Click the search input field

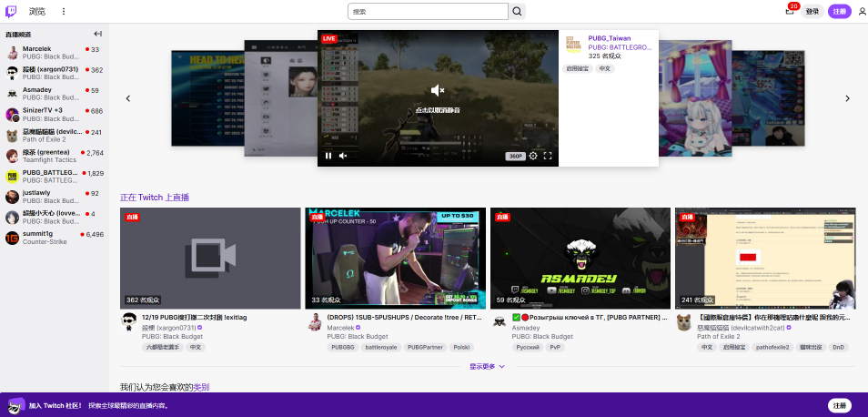428,12
